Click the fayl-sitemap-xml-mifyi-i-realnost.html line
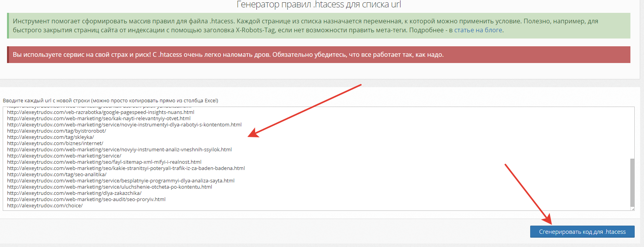Screen dimensions: 644x247 point(104,162)
